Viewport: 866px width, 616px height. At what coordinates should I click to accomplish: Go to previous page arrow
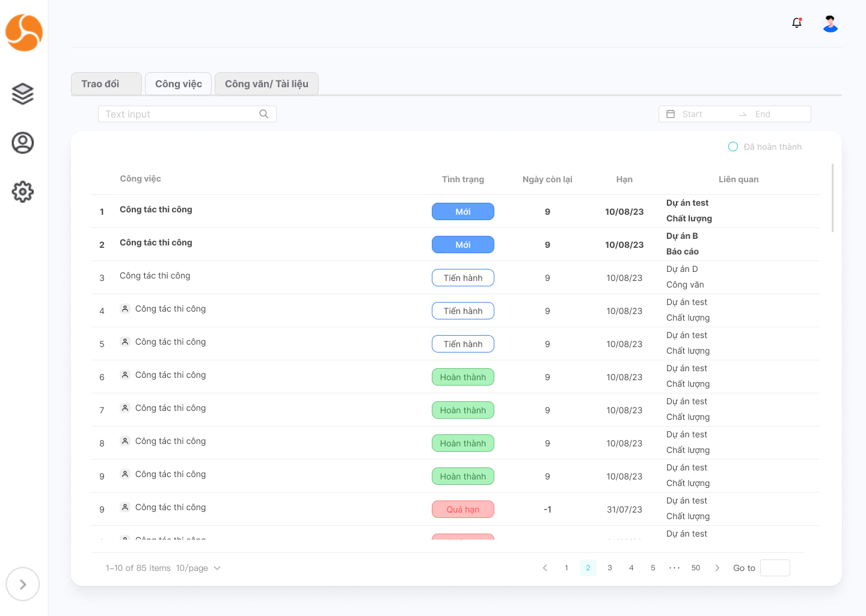(x=545, y=568)
